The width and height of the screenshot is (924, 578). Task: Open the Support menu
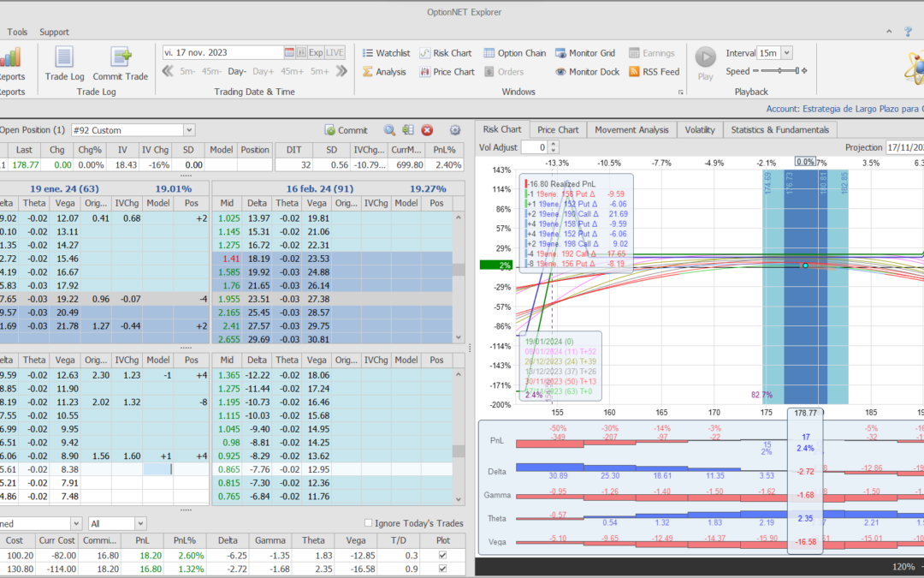point(54,32)
